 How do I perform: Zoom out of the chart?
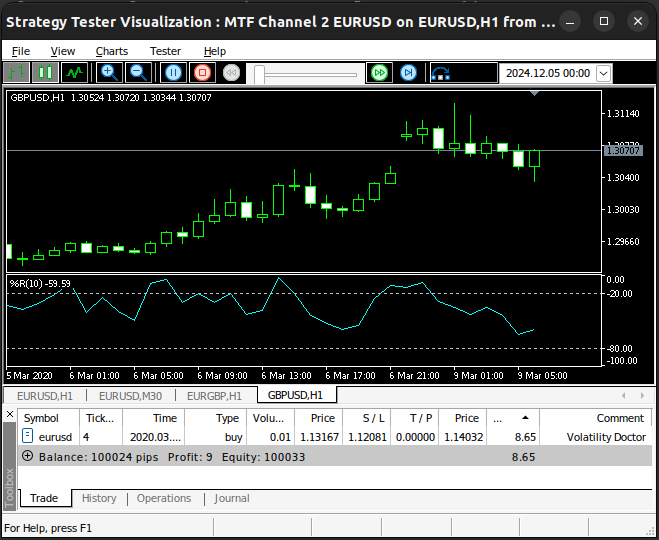pyautogui.click(x=139, y=73)
